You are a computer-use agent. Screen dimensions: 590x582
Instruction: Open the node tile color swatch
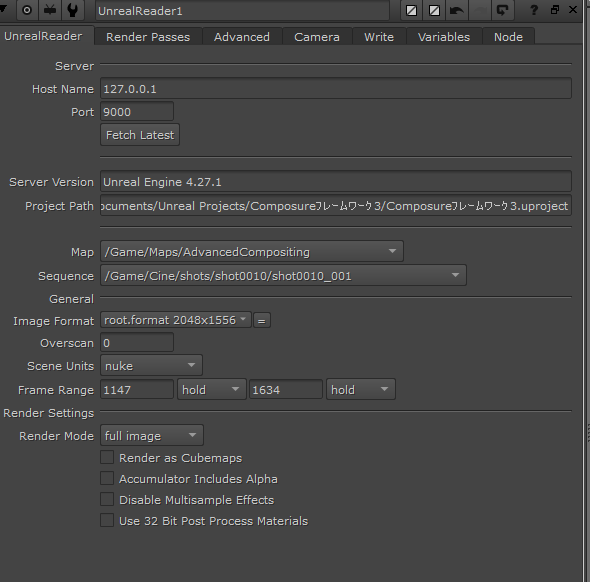click(411, 10)
